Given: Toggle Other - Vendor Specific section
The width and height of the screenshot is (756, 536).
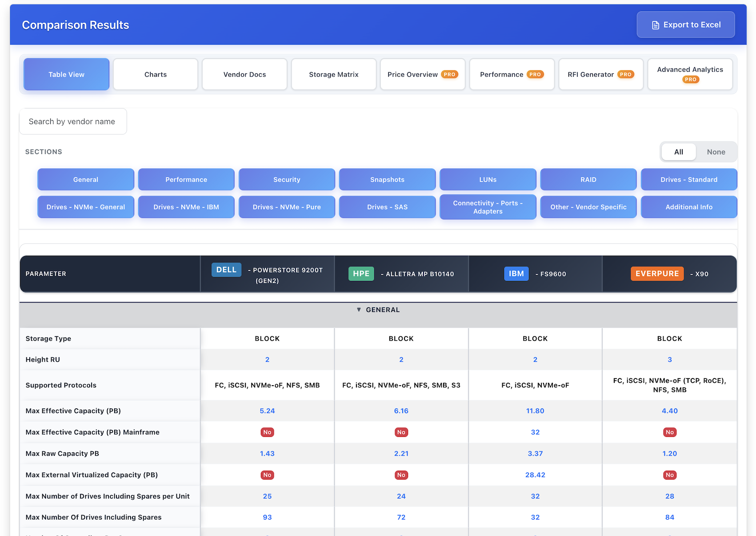Looking at the screenshot, I should pyautogui.click(x=588, y=207).
